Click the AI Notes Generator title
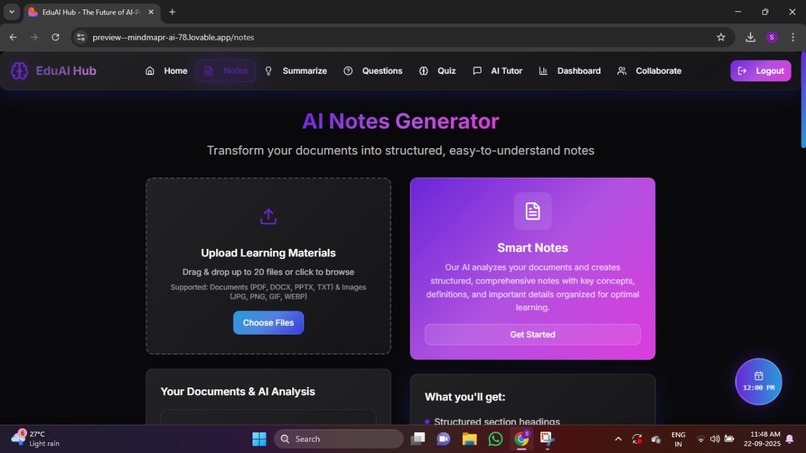Screen dimensions: 806x453 pyautogui.click(x=400, y=121)
